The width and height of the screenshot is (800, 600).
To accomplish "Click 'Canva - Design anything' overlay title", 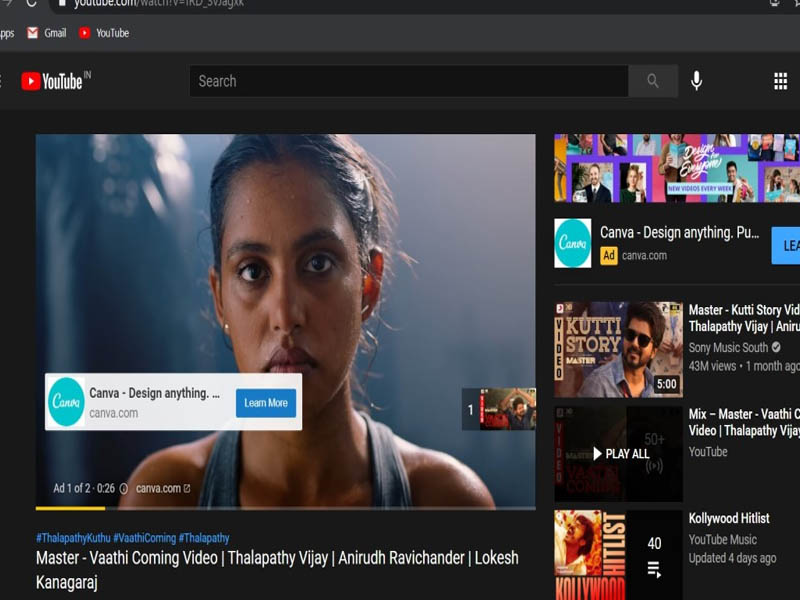I will click(155, 393).
